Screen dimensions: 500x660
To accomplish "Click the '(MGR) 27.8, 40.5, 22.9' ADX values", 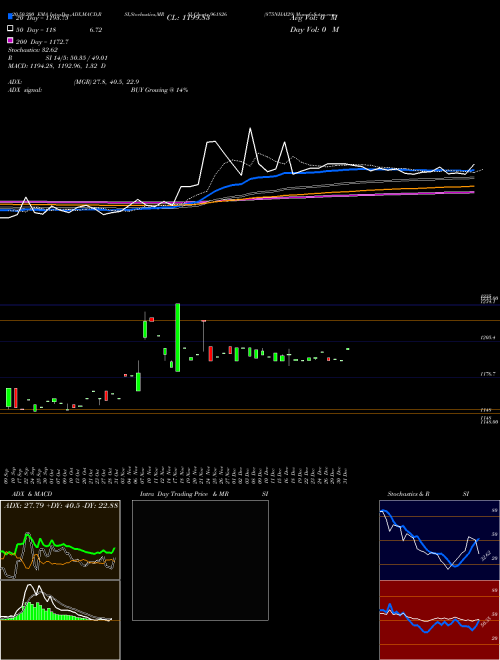I will pos(106,82).
